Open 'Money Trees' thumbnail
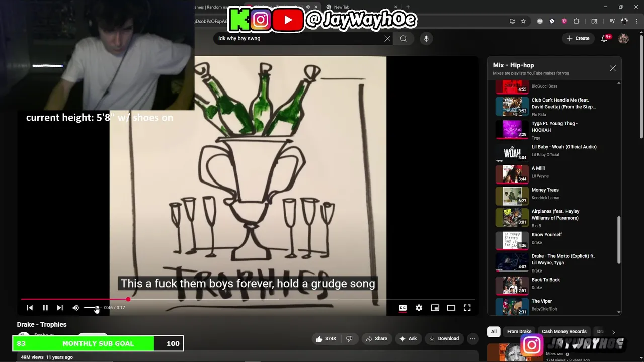Viewport: 644px width, 362px height. pyautogui.click(x=512, y=195)
